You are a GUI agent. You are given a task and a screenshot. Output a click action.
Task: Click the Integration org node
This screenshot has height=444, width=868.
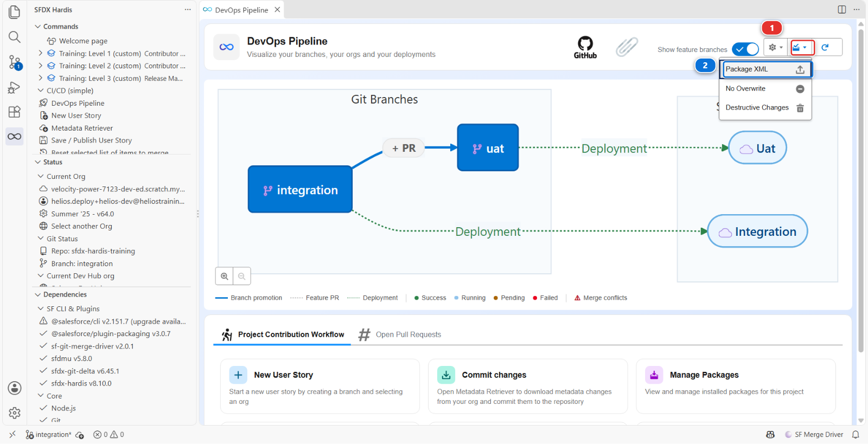[757, 231]
